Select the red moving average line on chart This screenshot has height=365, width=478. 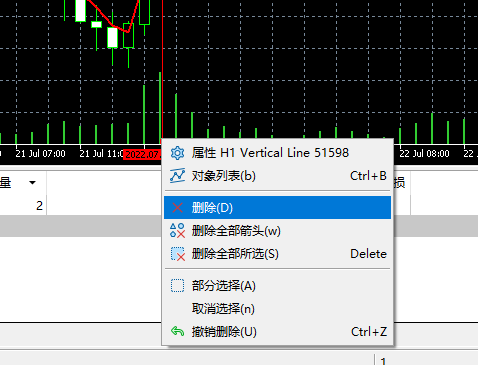113,25
